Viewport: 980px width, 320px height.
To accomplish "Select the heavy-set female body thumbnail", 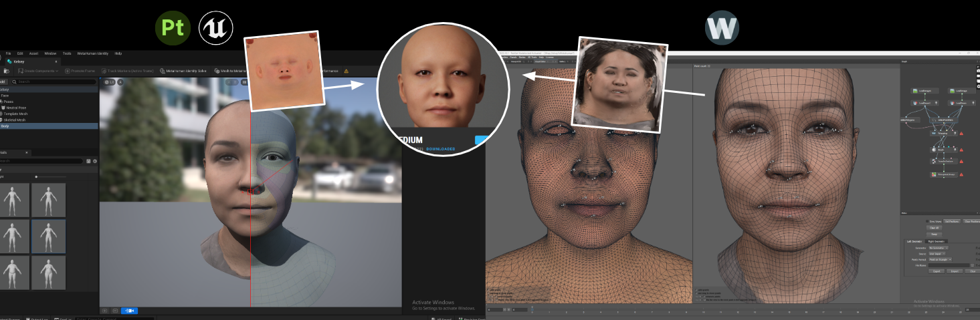I will point(48,273).
